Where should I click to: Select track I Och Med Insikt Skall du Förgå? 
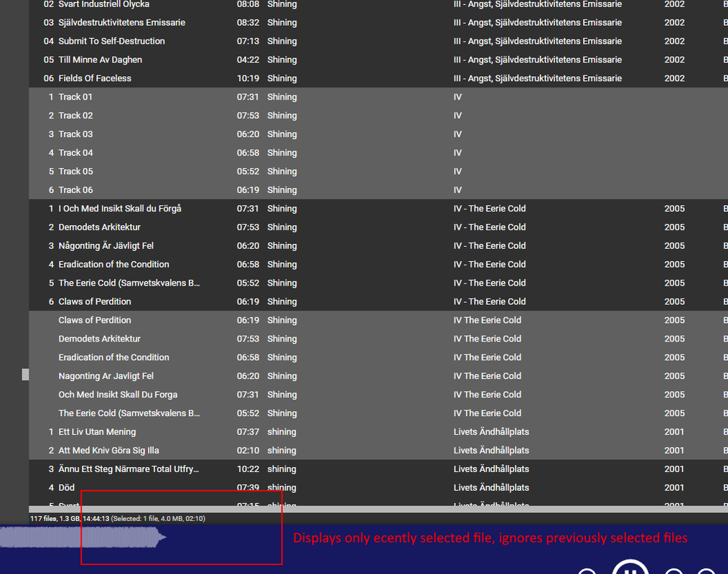[x=378, y=209]
